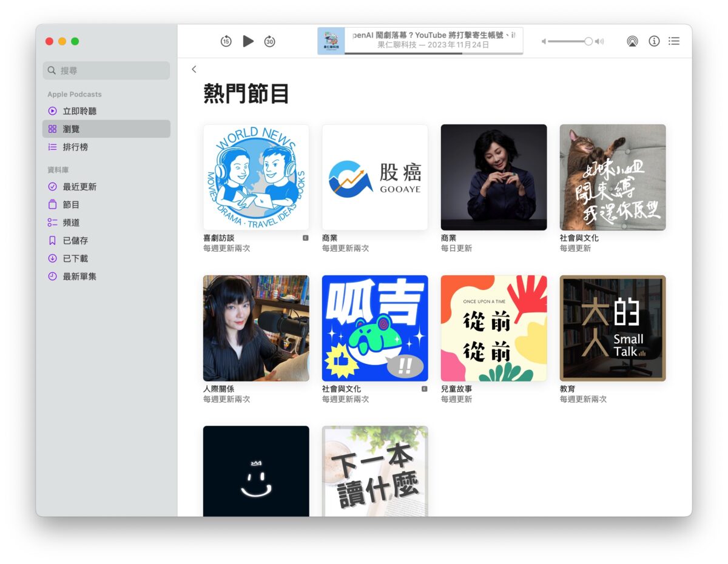
Task: Skip forward 30 seconds
Action: pyautogui.click(x=269, y=41)
